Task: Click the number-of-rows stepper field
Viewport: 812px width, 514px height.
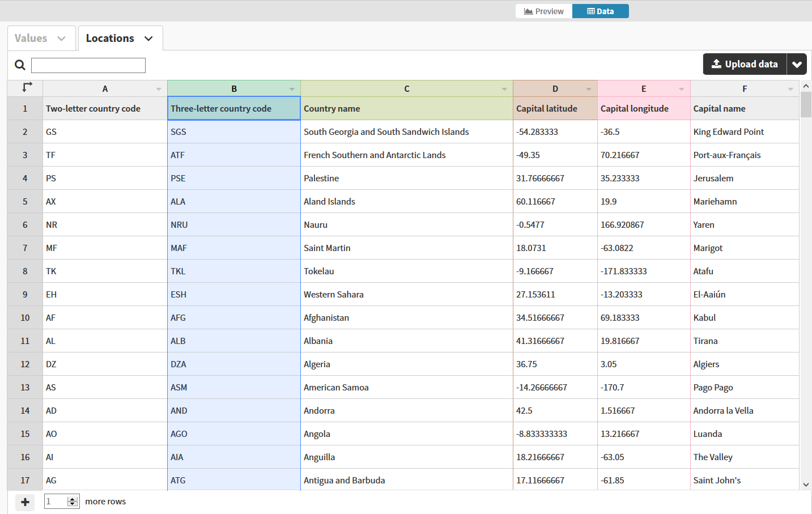Action: tap(62, 502)
